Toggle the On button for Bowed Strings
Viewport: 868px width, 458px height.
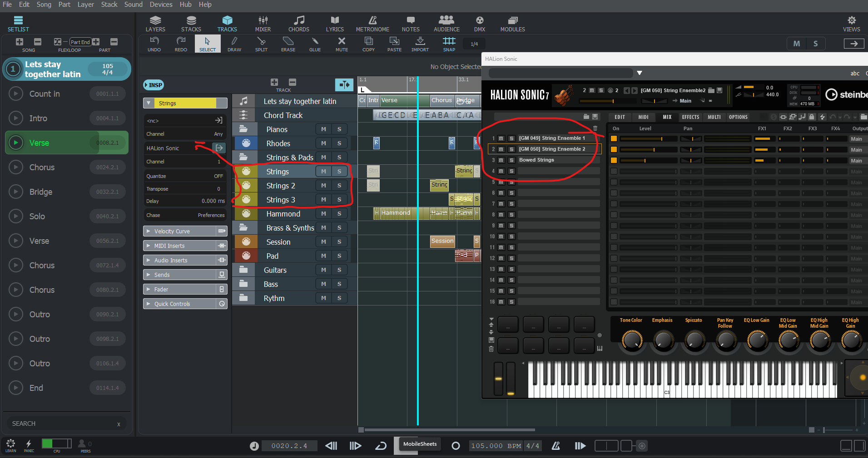pyautogui.click(x=614, y=160)
